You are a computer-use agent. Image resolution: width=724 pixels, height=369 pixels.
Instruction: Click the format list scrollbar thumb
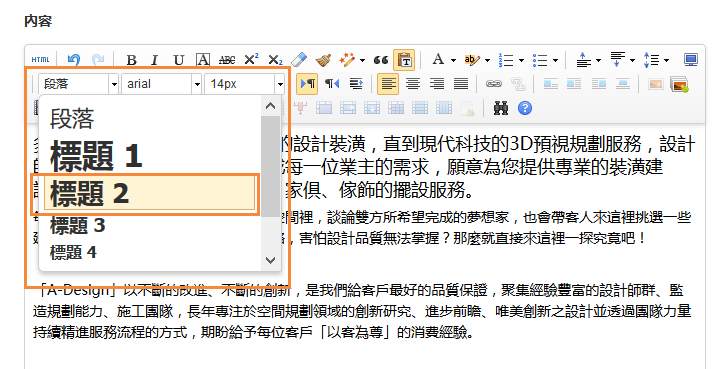tap(271, 166)
